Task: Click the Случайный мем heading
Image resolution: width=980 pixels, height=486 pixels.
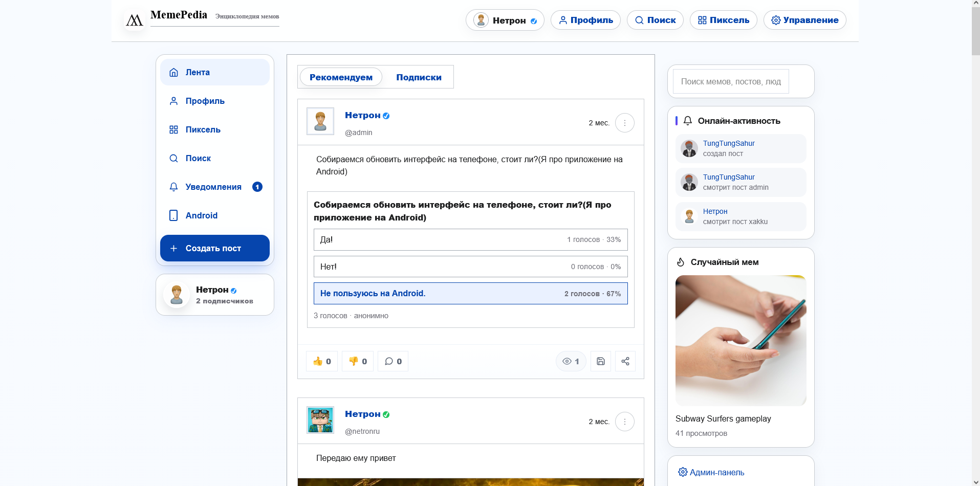Action: click(725, 262)
